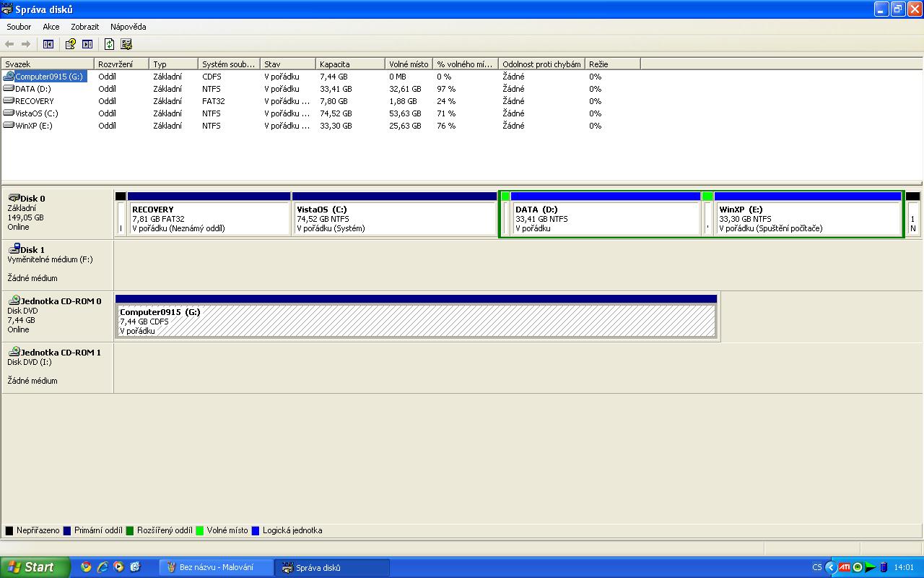This screenshot has width=924, height=578.
Task: Switch to Bez názvu - Malování window
Action: [216, 567]
